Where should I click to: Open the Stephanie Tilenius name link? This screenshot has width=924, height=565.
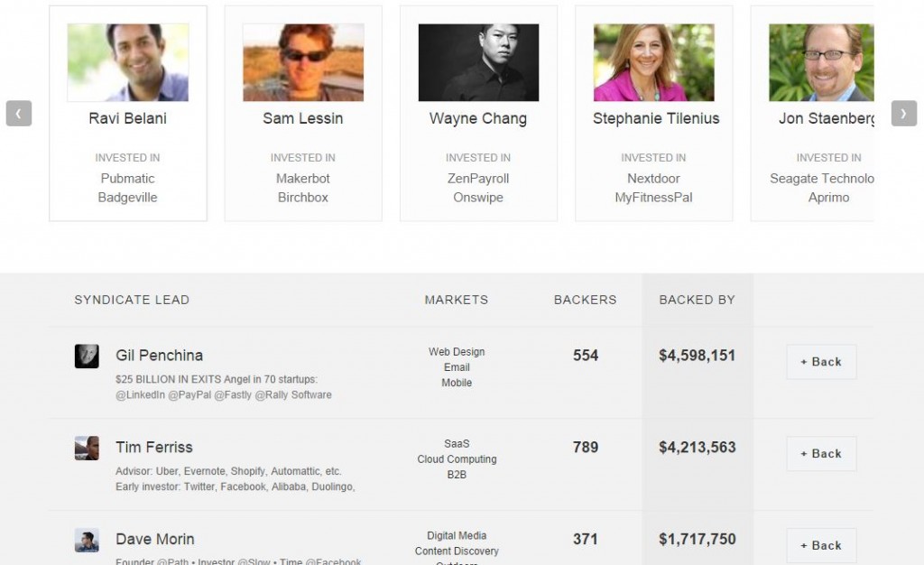point(656,118)
